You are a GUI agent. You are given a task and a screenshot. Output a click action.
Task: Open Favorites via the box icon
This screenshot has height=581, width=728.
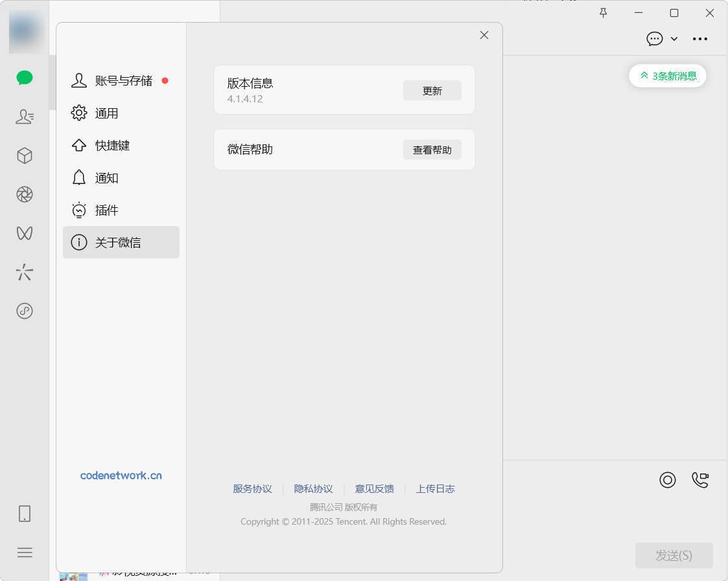pyautogui.click(x=24, y=155)
